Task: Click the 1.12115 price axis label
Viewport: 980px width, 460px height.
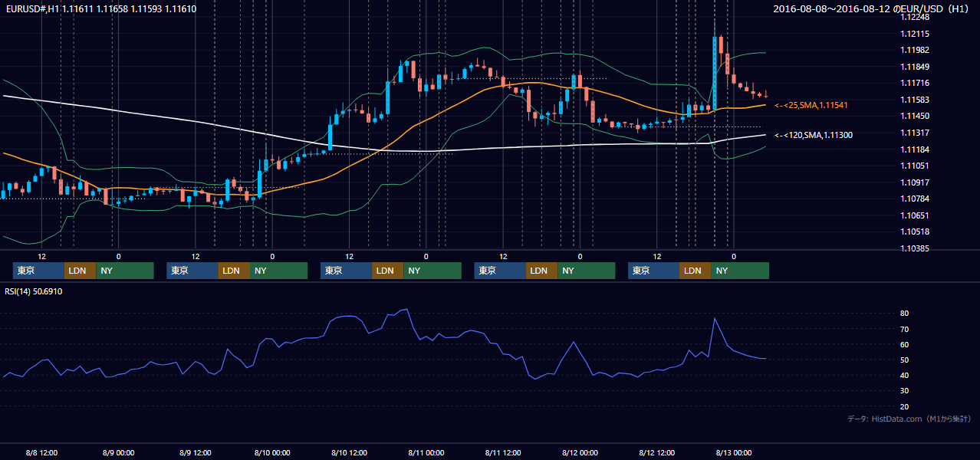Action: click(x=916, y=34)
